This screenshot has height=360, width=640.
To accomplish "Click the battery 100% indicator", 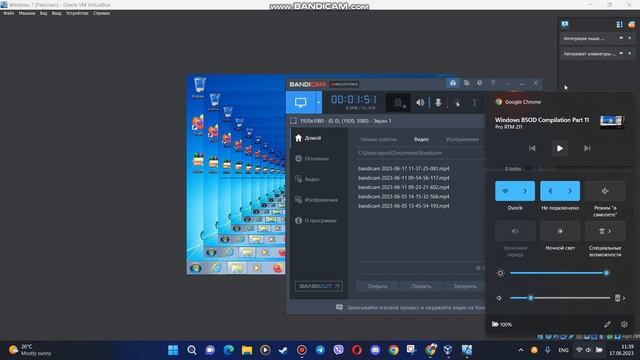I will [502, 324].
